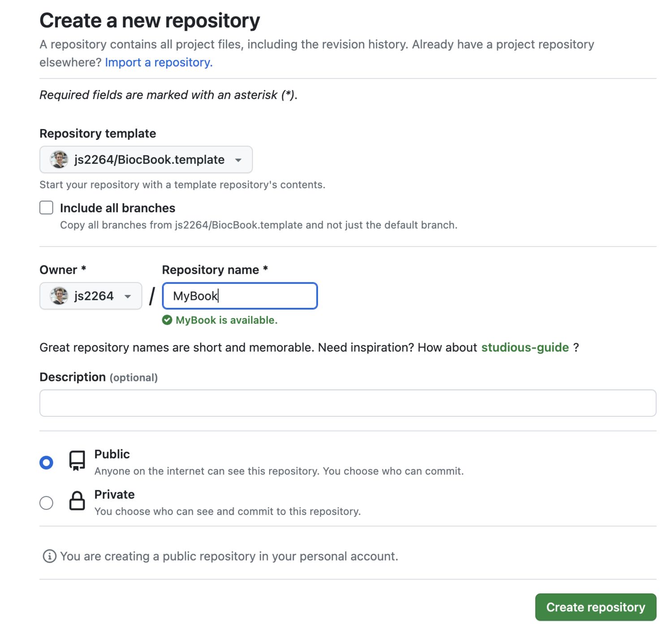Image resolution: width=672 pixels, height=644 pixels.
Task: Click the Private option label text
Action: pos(114,494)
